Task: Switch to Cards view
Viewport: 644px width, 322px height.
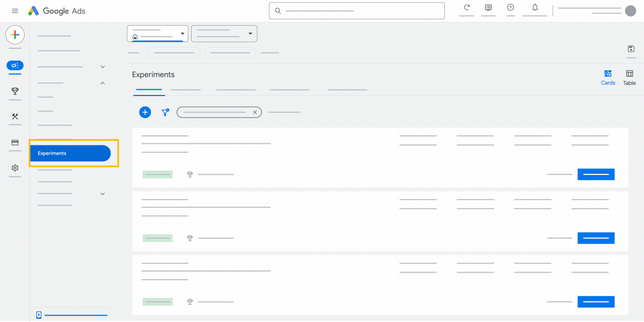Action: pyautogui.click(x=608, y=77)
